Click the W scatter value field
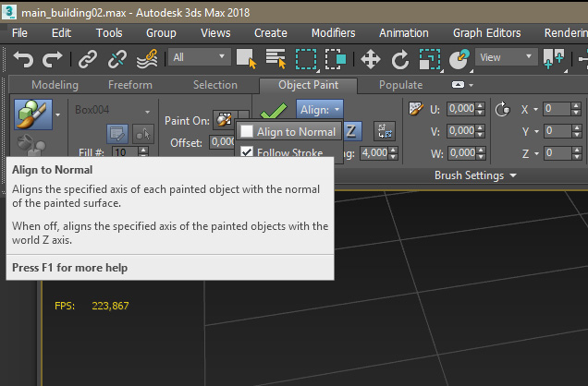Viewport: 588px width, 386px height. pos(461,153)
